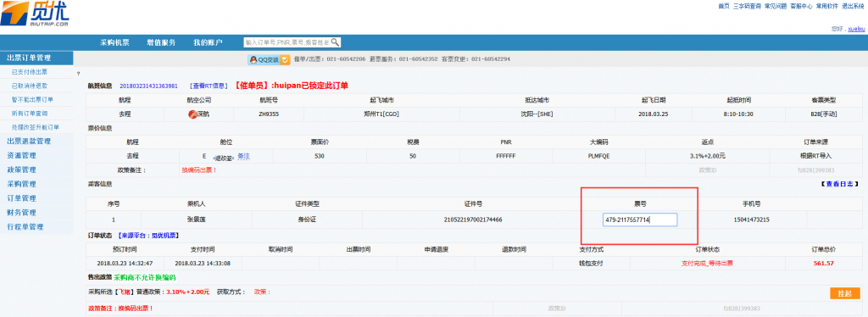Click order number 201803231431363981 link
Viewport: 868px width, 317px height.
[x=149, y=86]
